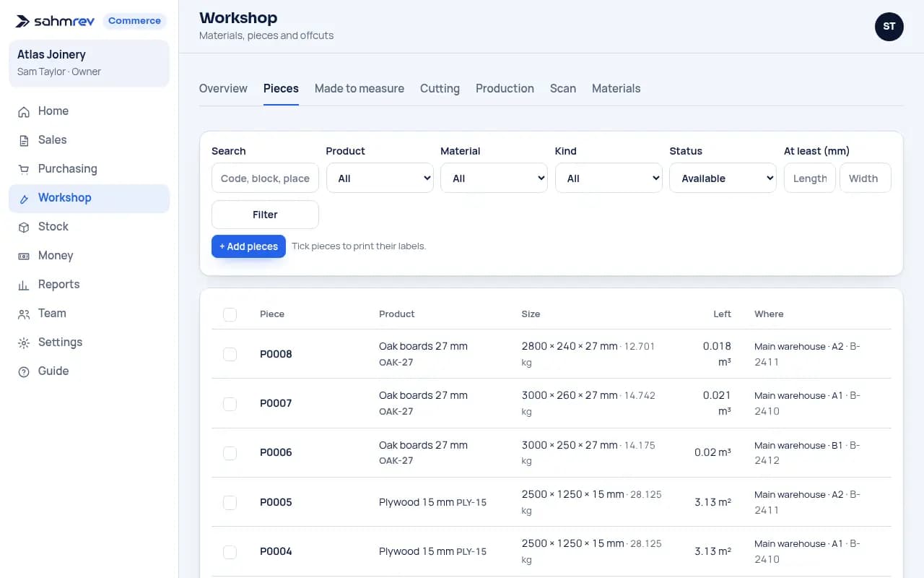
Task: Expand the Material filter dropdown
Action: point(494,178)
